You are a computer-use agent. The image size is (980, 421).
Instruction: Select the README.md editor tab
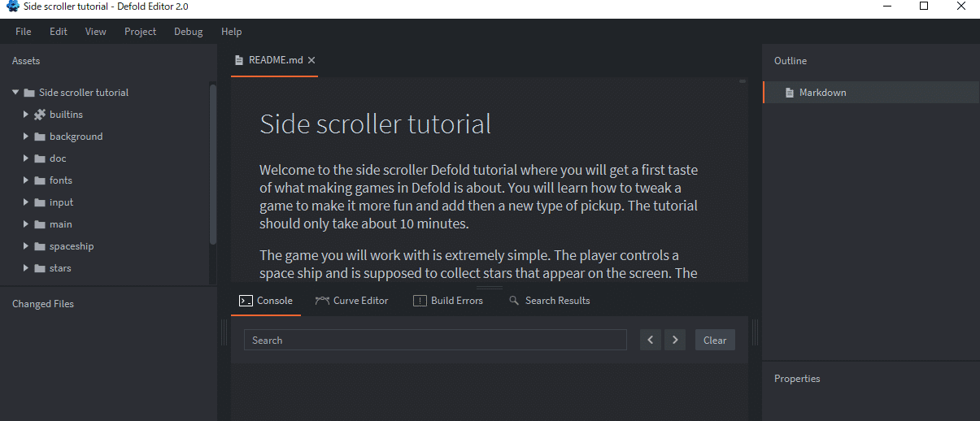coord(274,60)
